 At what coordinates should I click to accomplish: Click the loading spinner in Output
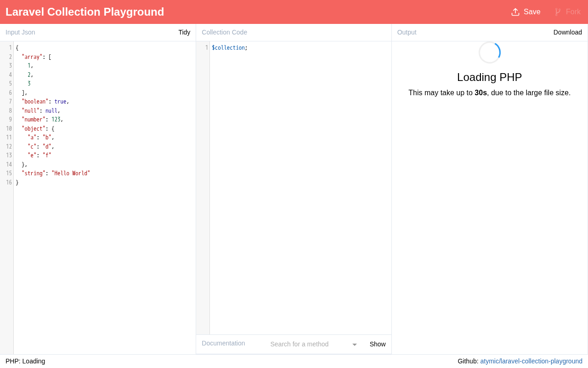click(x=490, y=52)
